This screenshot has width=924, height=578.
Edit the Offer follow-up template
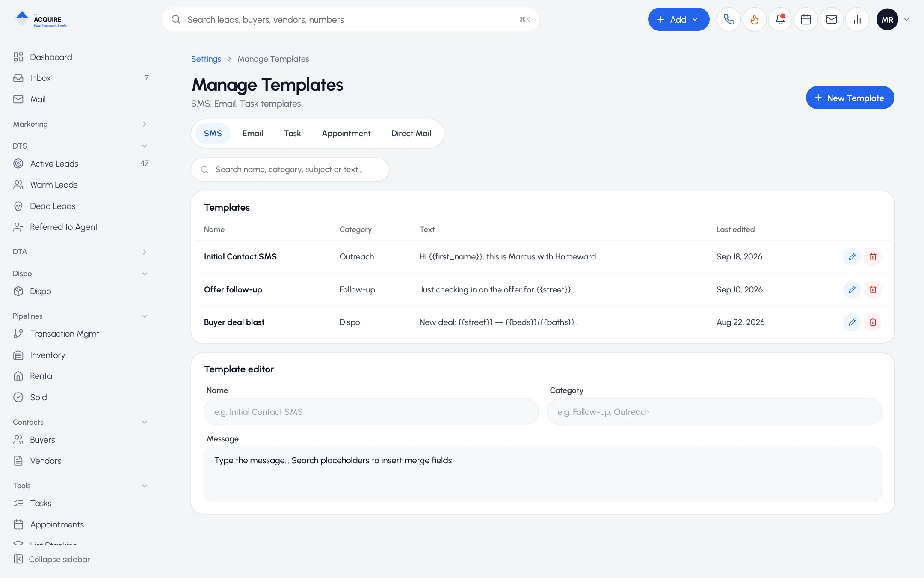[852, 289]
